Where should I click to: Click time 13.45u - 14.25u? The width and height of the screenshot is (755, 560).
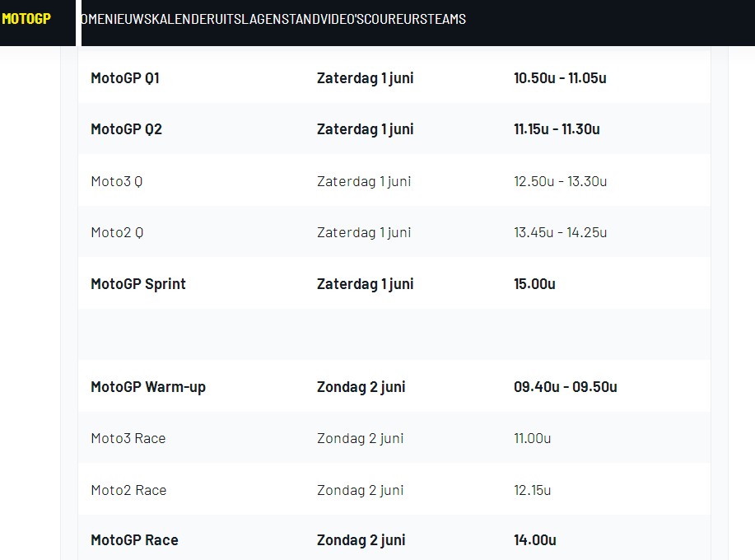coord(560,232)
